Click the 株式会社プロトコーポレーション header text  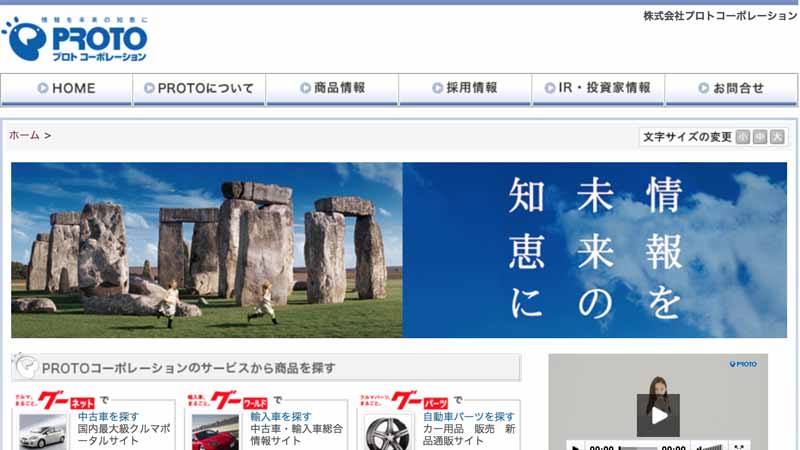point(720,16)
